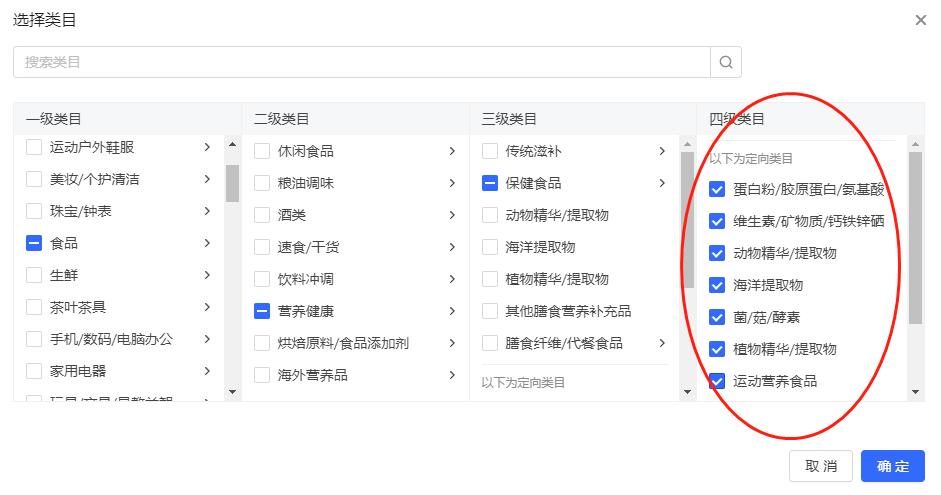The image size is (941, 495).
Task: Expand the 膳食纤维/代餐食品 arrow
Action: 662,343
